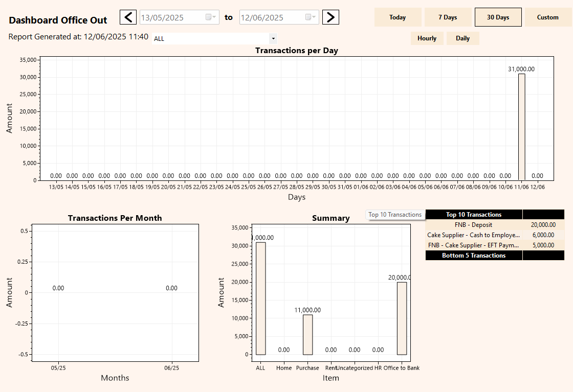Click the ALL bar in Summary chart

pos(260,298)
